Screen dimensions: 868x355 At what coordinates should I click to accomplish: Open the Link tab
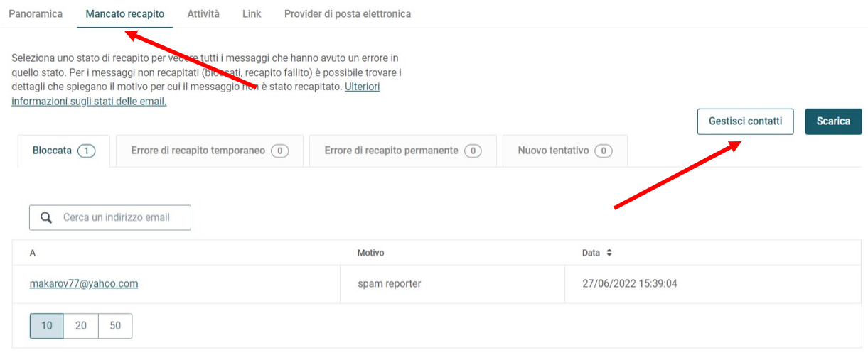tap(252, 13)
